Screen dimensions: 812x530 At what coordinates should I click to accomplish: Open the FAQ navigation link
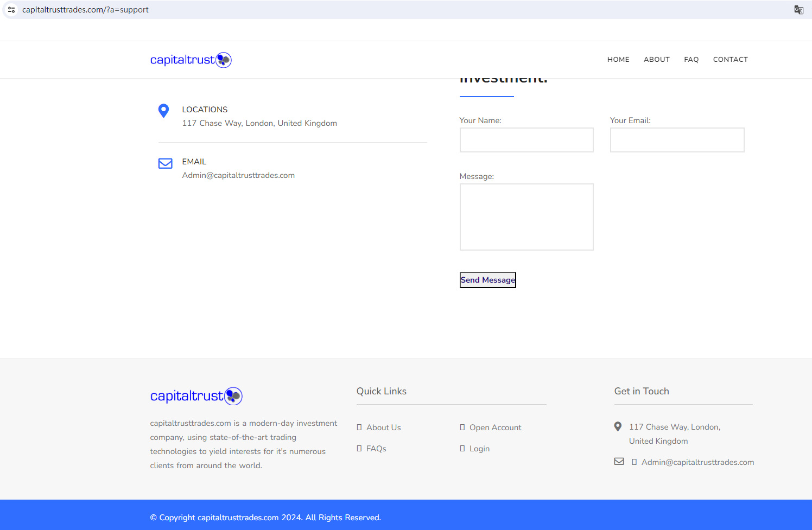point(691,60)
